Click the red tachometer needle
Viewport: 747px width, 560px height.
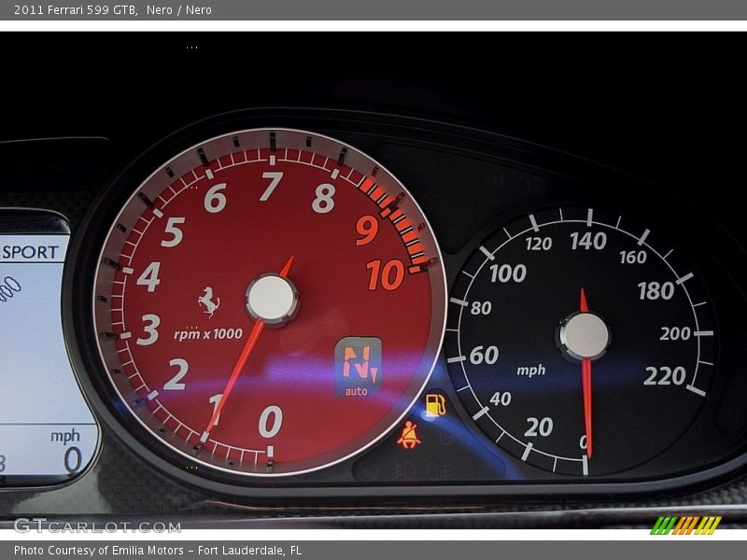coord(236,374)
